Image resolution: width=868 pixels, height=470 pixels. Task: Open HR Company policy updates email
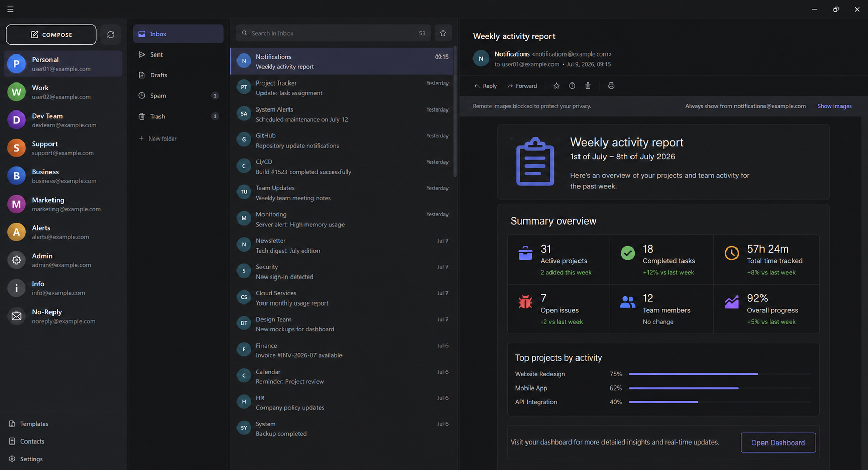[341, 403]
